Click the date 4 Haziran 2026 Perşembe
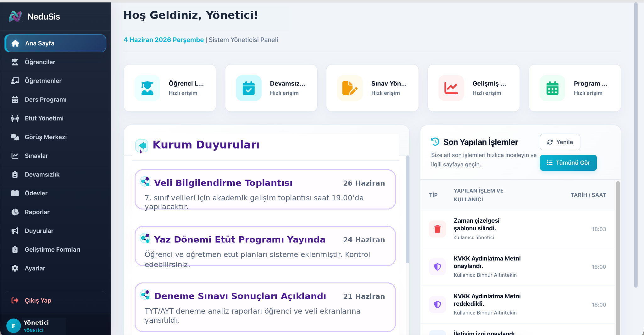Image resolution: width=644 pixels, height=335 pixels. pyautogui.click(x=164, y=40)
